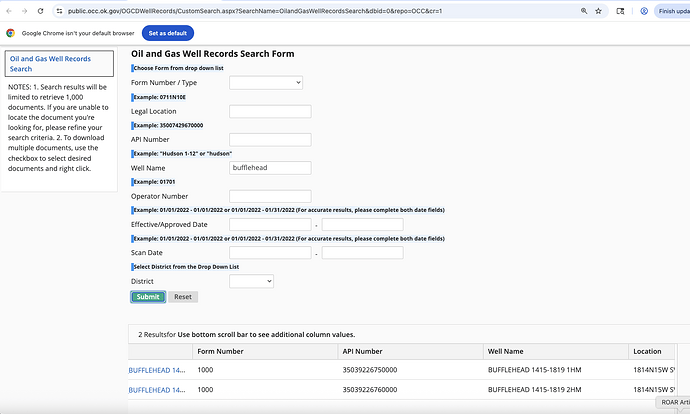Click the ROAR tooltip tab at bottom right
The image size is (690, 414).
[673, 402]
